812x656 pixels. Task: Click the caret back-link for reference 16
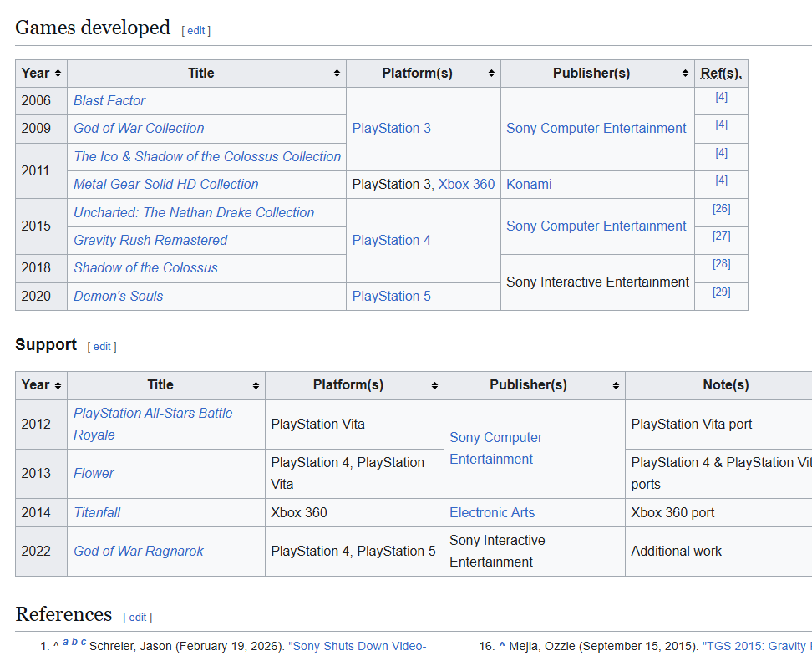coord(503,646)
